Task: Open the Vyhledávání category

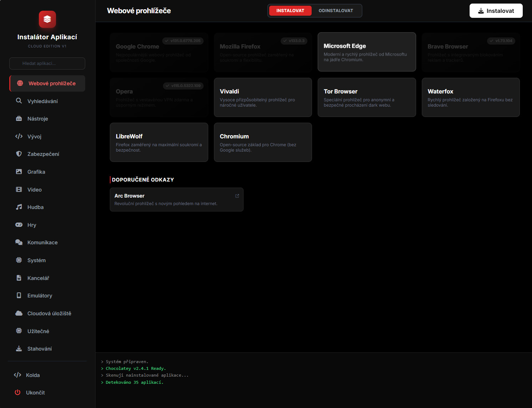Action: pyautogui.click(x=47, y=101)
